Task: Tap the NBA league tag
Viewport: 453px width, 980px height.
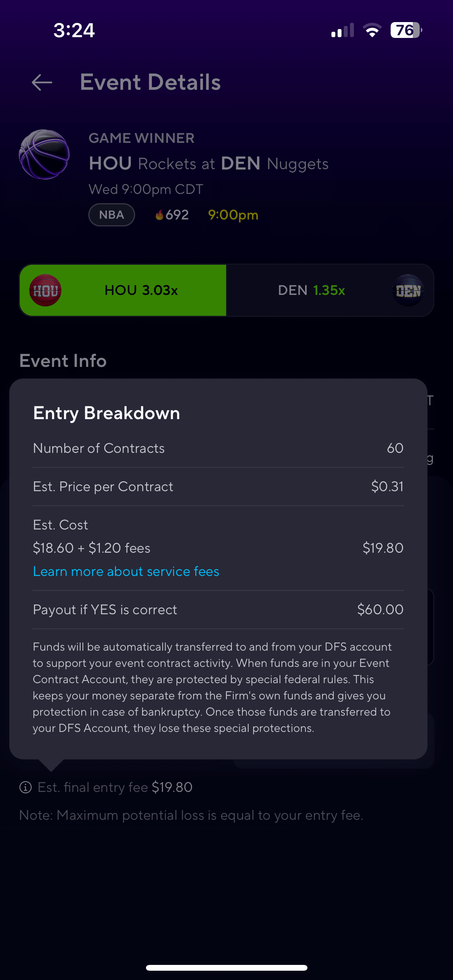Action: [112, 215]
